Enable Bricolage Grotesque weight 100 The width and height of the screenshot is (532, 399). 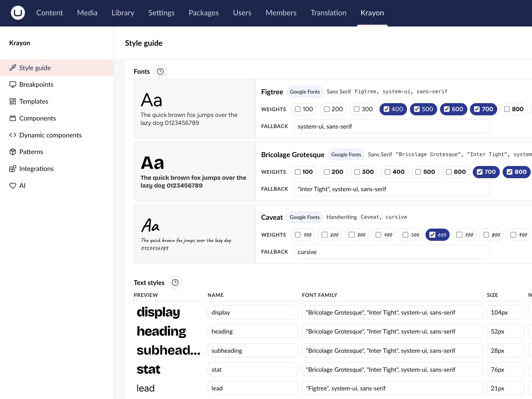point(304,172)
